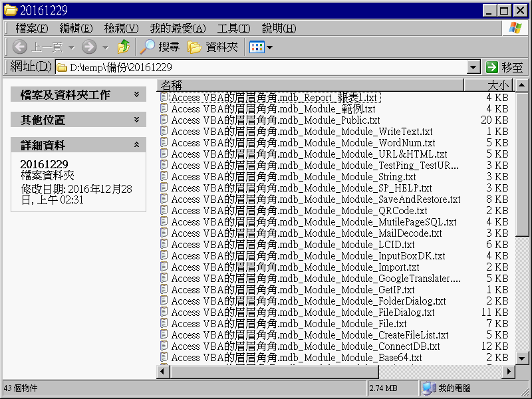The width and height of the screenshot is (532, 399).
Task: Select Module_Module_ConnectDB.txt file name
Action: pos(306,346)
